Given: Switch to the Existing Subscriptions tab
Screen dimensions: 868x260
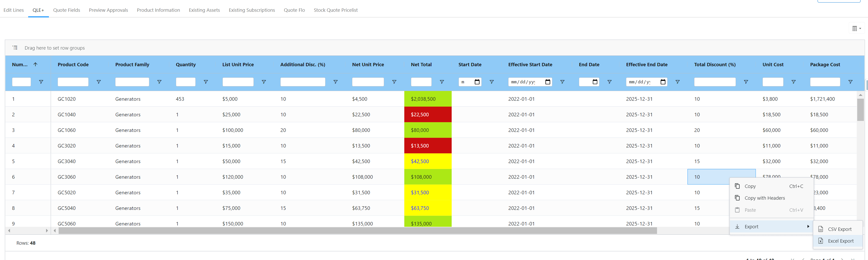Looking at the screenshot, I should point(252,10).
